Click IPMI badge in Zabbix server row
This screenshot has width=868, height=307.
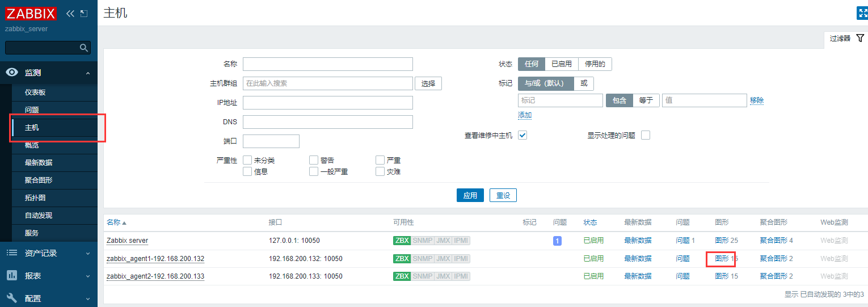461,241
